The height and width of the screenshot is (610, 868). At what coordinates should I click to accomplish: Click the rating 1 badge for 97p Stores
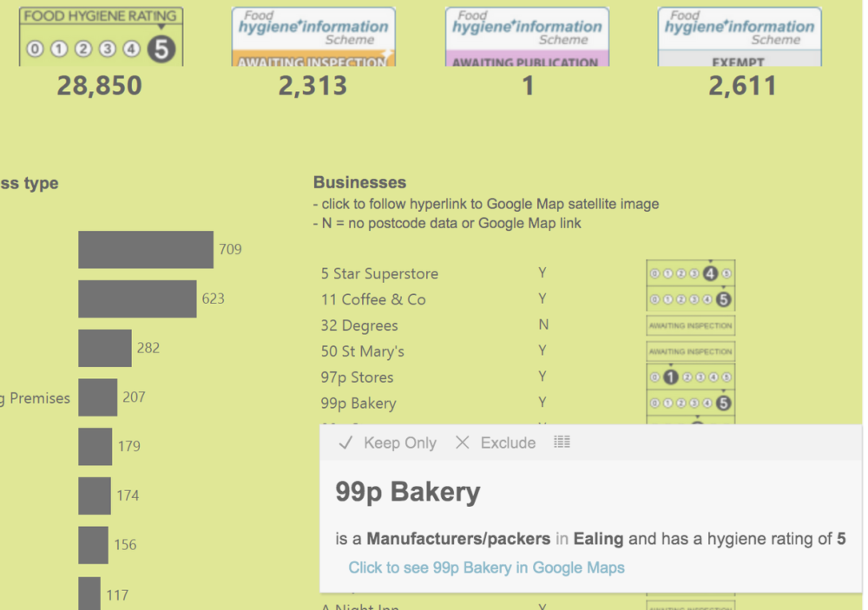pyautogui.click(x=691, y=377)
